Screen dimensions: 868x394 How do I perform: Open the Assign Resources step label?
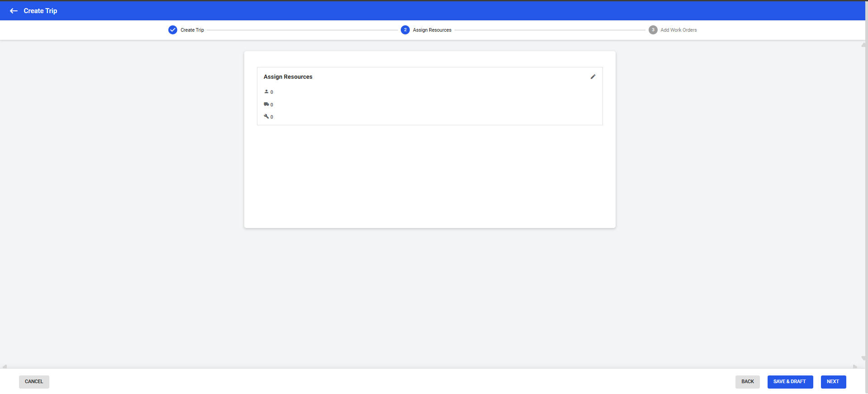432,30
